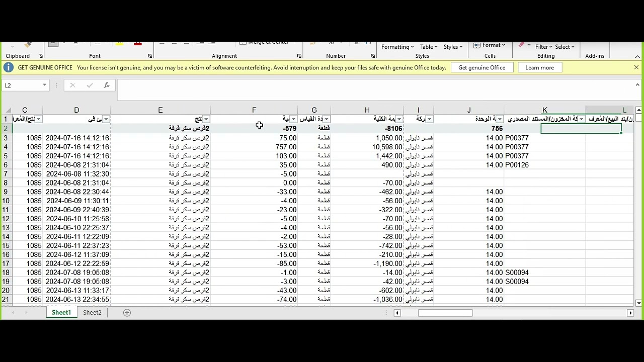Image resolution: width=644 pixels, height=362 pixels.
Task: Click Get genuine Office button
Action: (481, 67)
